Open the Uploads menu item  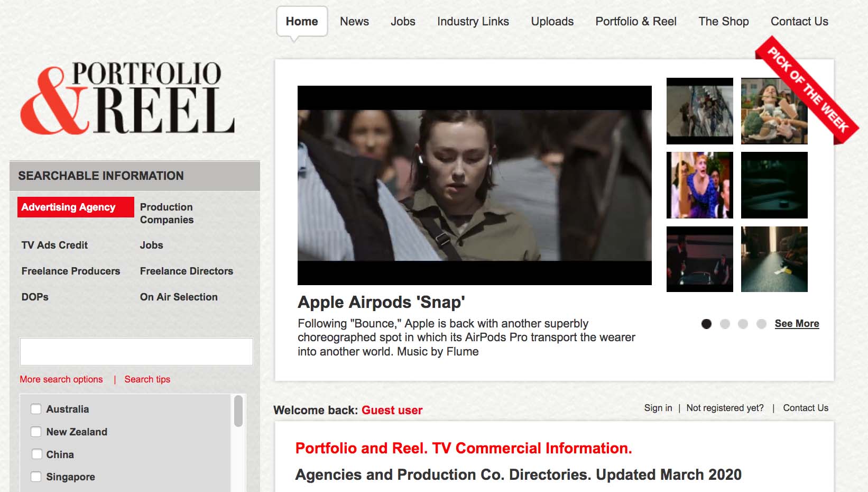click(552, 22)
